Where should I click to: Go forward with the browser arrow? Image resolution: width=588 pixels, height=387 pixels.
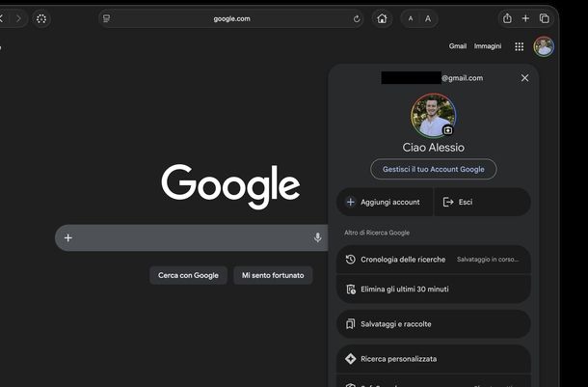coord(18,18)
